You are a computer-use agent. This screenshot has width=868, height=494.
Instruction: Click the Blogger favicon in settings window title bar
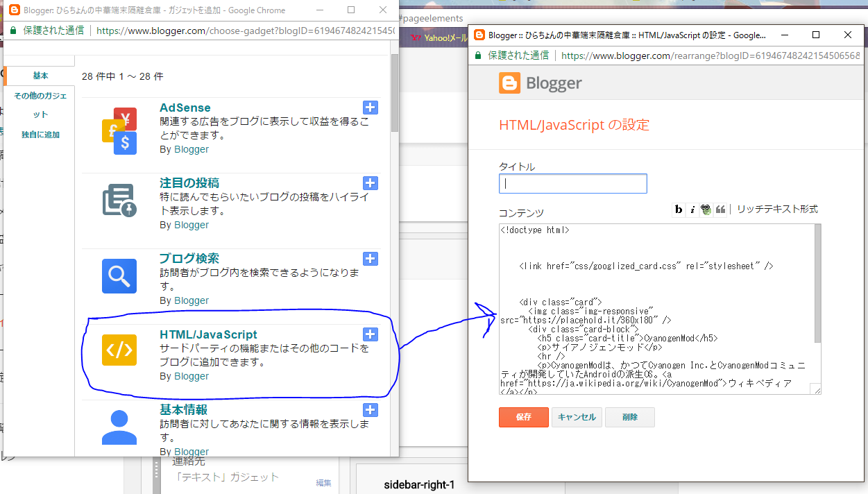479,35
